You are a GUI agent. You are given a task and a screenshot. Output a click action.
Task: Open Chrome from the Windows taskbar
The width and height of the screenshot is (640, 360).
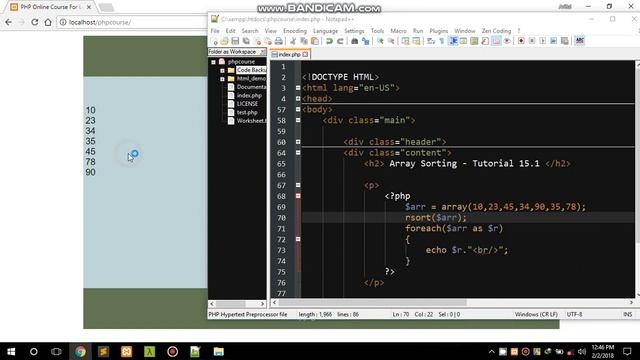(80, 351)
